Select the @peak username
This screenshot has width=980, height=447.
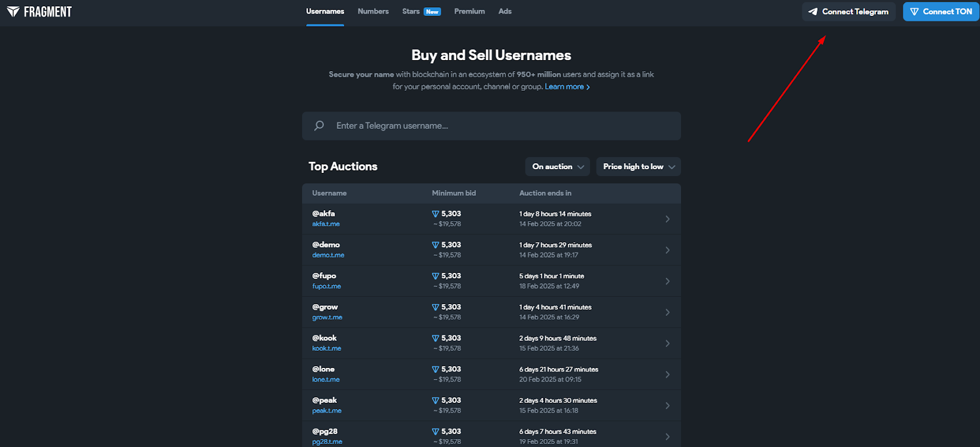pyautogui.click(x=325, y=400)
